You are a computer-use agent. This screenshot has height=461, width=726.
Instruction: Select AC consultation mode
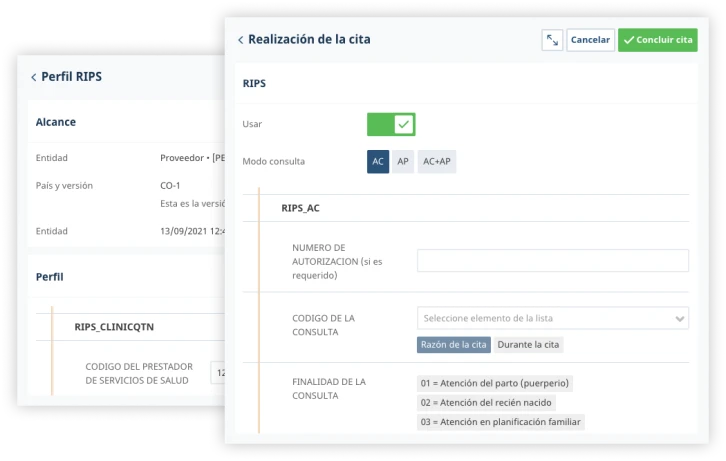coord(378,162)
